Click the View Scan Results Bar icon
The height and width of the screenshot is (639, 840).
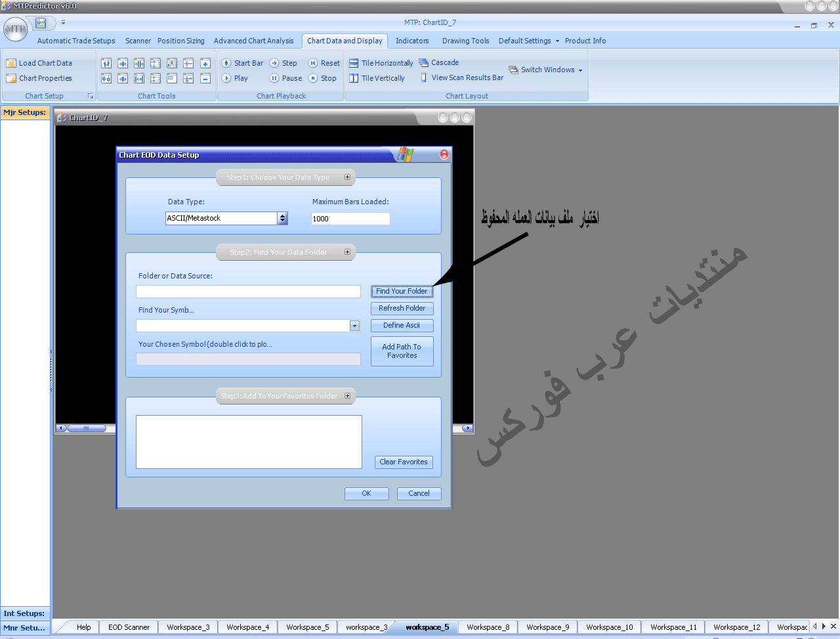point(424,77)
